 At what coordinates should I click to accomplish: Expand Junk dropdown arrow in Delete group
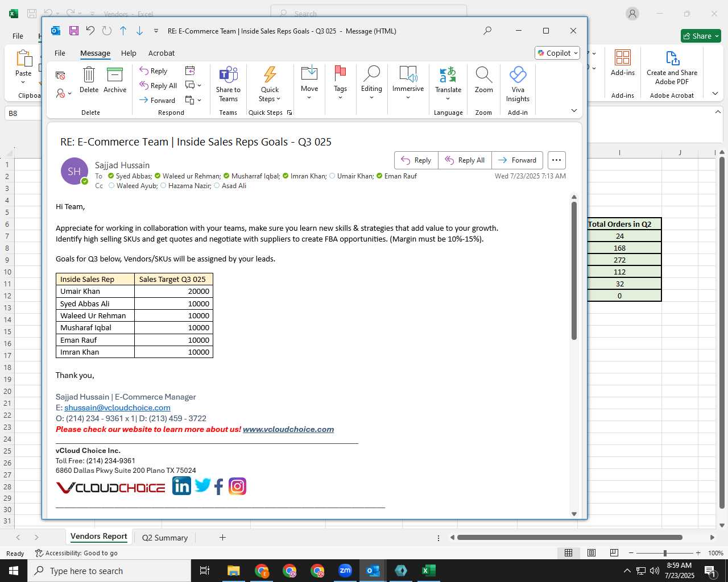pos(70,93)
